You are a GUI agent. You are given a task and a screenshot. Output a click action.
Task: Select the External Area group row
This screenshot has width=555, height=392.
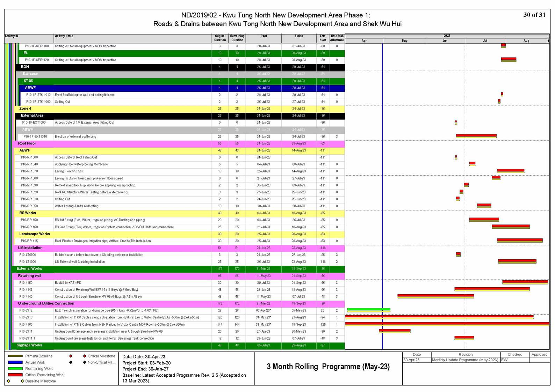pyautogui.click(x=180, y=116)
